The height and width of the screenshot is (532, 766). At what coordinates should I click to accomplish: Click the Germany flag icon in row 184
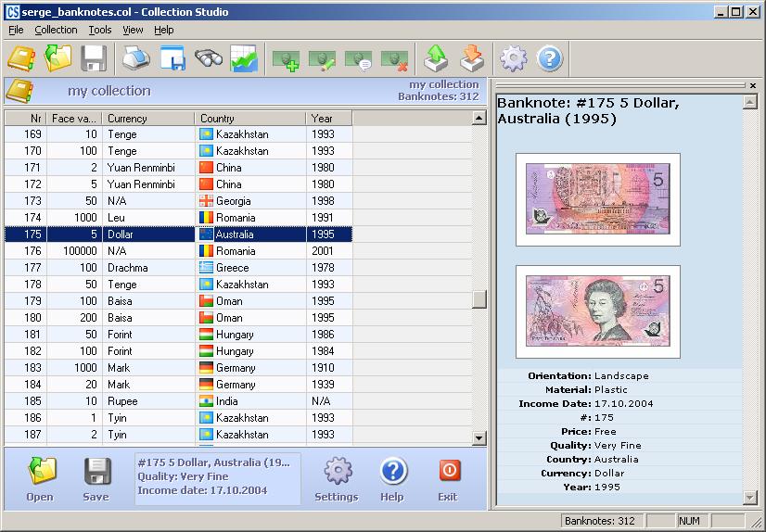click(x=206, y=384)
